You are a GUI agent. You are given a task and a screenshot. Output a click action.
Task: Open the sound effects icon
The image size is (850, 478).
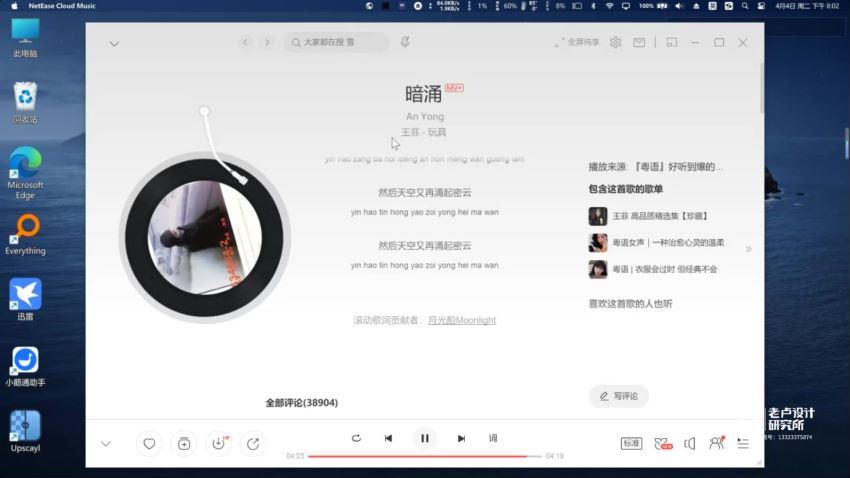click(663, 443)
